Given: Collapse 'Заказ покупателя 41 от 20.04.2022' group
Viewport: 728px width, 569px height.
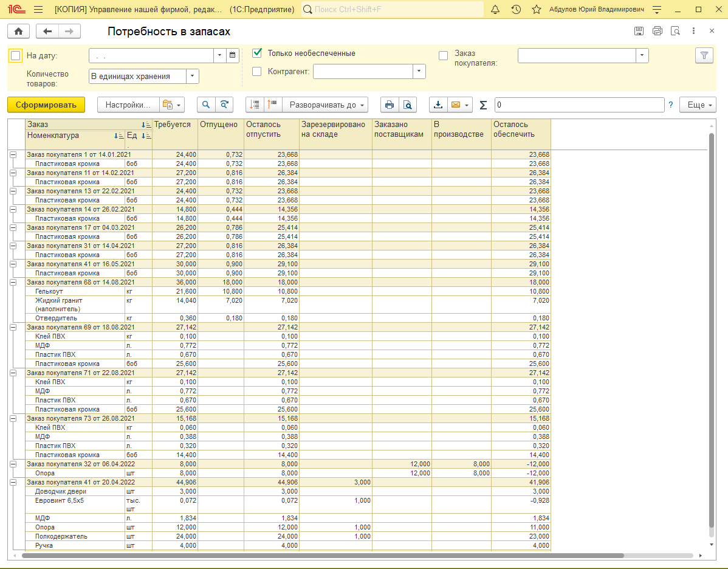Looking at the screenshot, I should coord(13,483).
